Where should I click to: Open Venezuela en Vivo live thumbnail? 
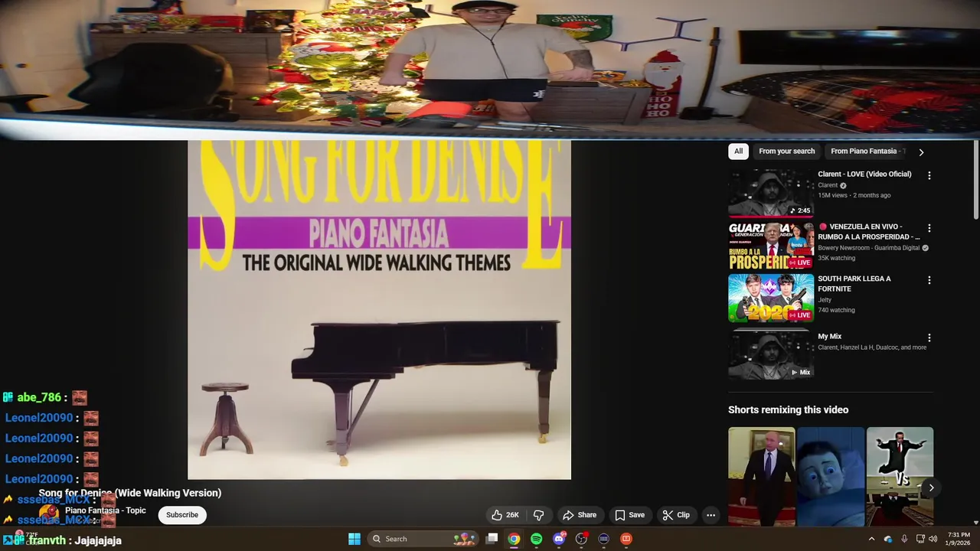coord(771,246)
